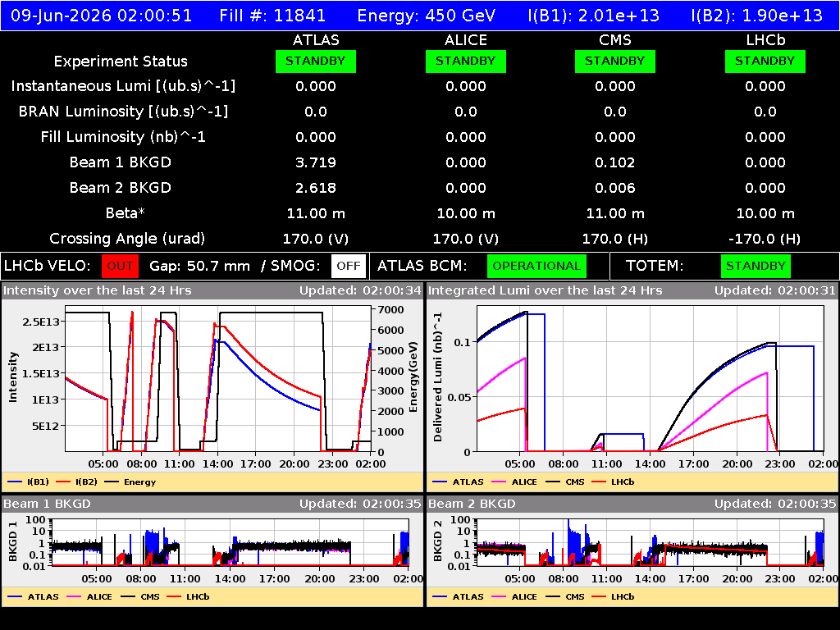Image resolution: width=840 pixels, height=630 pixels.
Task: Select LHCb crossing angle -170.0 (H)
Action: [765, 239]
